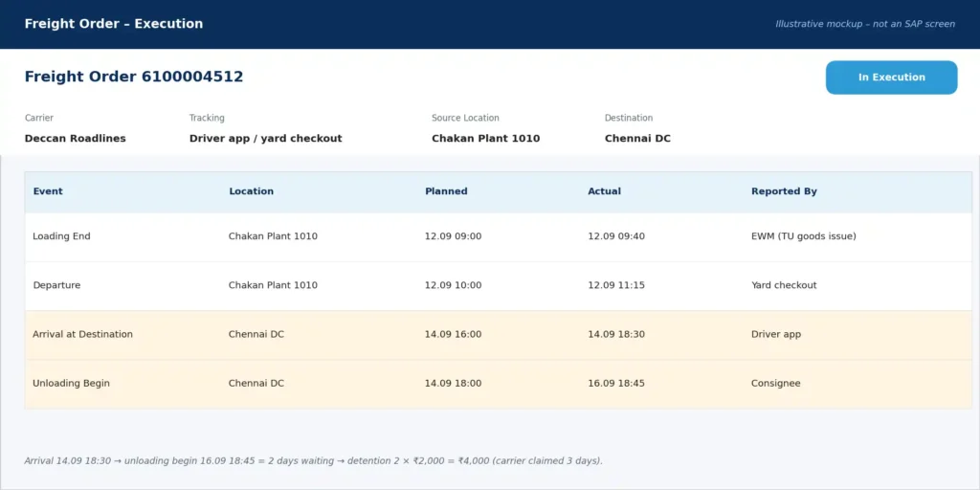Click the In Execution status button

click(891, 78)
